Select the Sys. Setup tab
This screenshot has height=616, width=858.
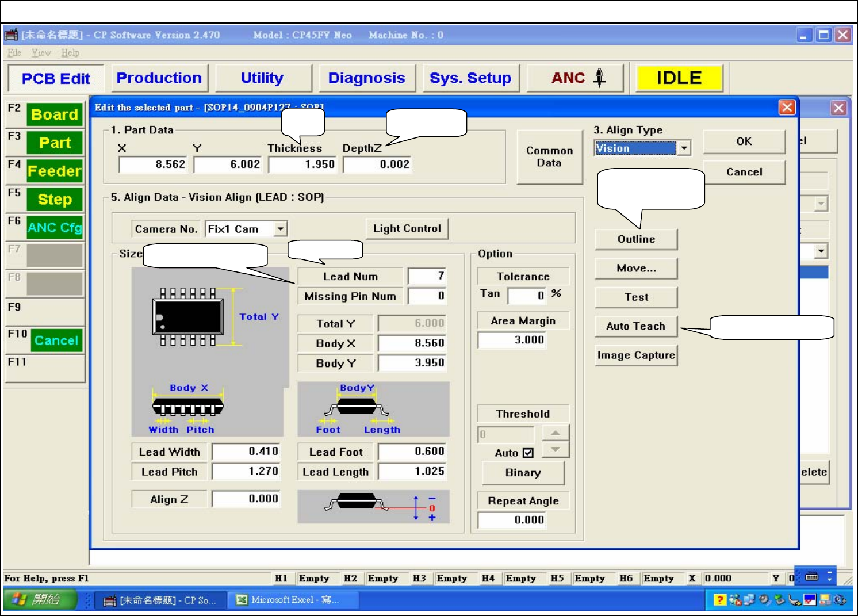point(470,78)
